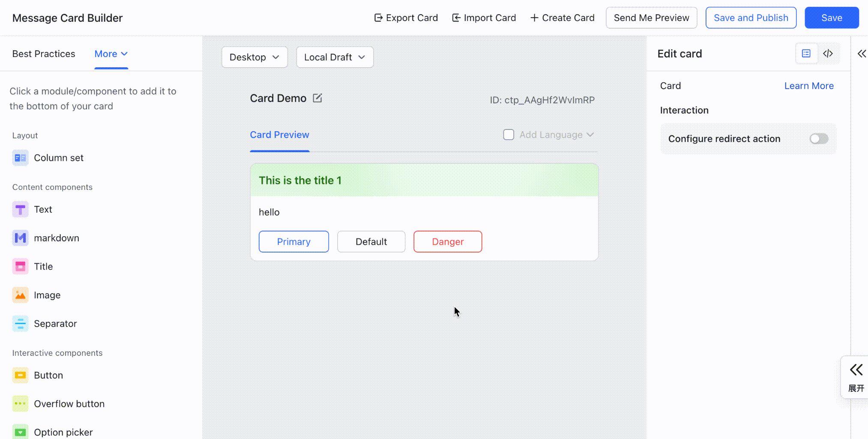The width and height of the screenshot is (868, 439).
Task: Click the edit icon next to Card Demo
Action: pos(317,98)
